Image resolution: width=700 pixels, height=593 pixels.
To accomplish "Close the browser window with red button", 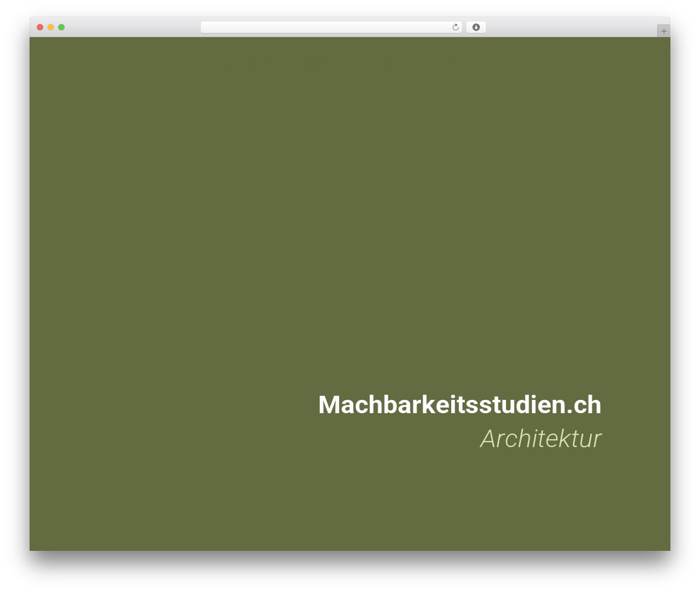I will pos(40,27).
